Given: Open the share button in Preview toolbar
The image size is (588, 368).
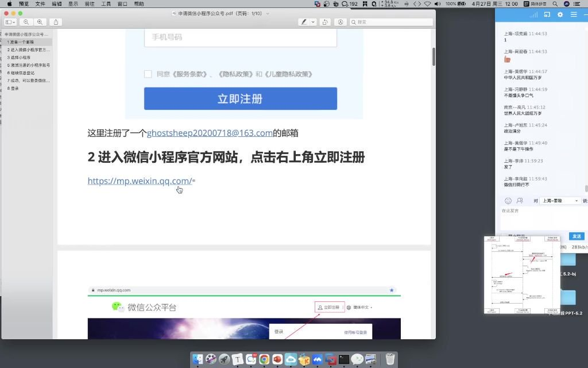Looking at the screenshot, I should pos(56,22).
